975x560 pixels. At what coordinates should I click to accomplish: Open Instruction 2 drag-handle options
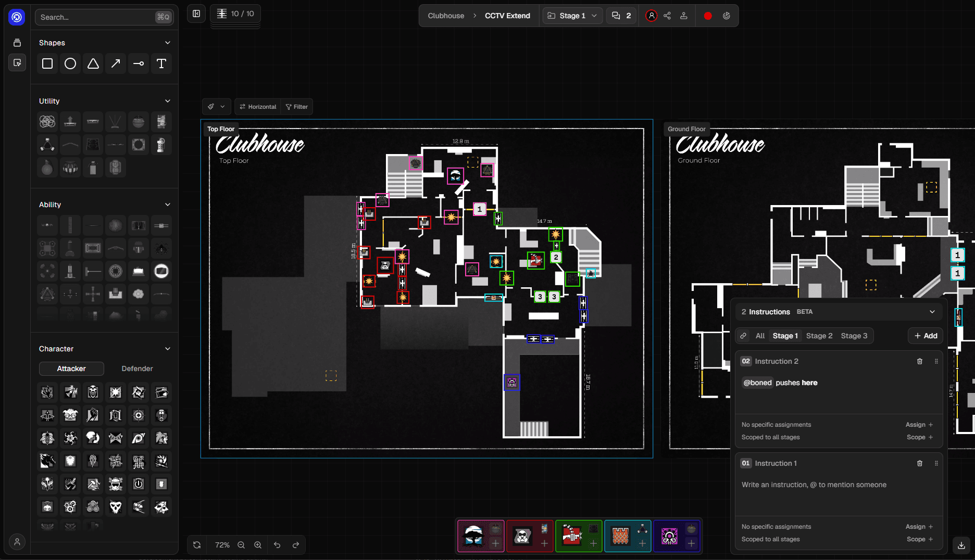(936, 361)
